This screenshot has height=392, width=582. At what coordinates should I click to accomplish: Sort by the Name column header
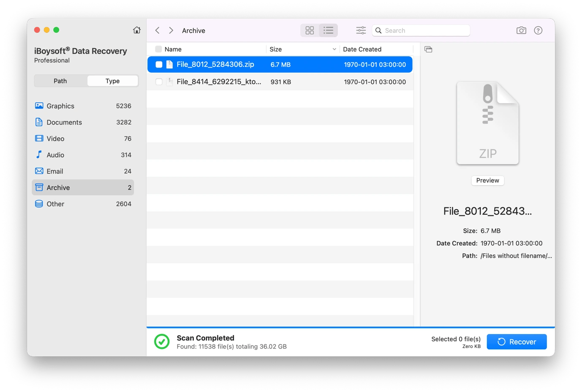point(173,49)
